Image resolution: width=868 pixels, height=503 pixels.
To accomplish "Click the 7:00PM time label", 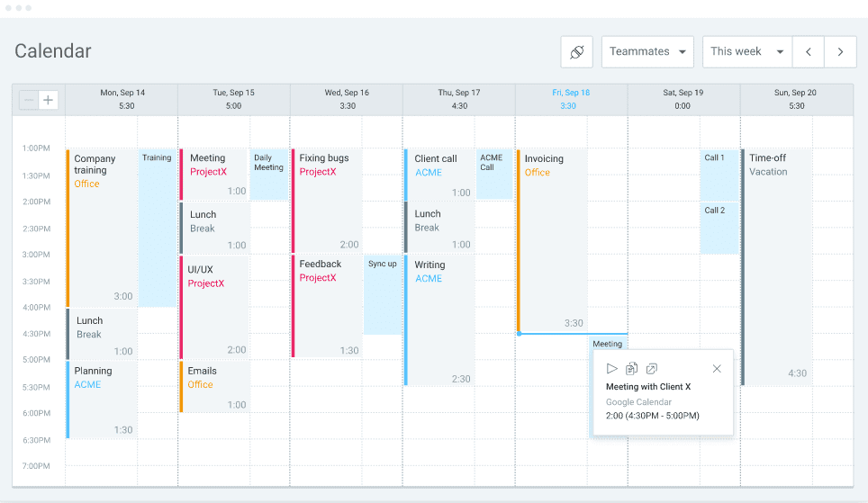I will point(36,466).
